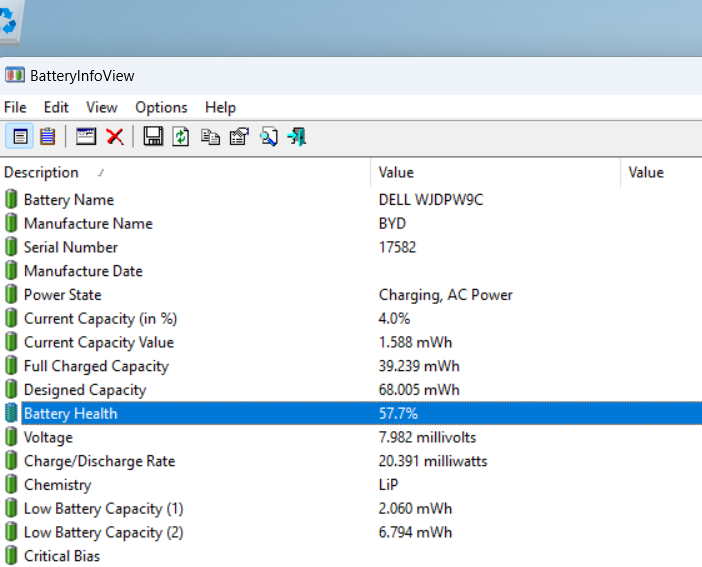Select the Voltage row label
Viewport: 702px width, 567px height.
tap(48, 437)
